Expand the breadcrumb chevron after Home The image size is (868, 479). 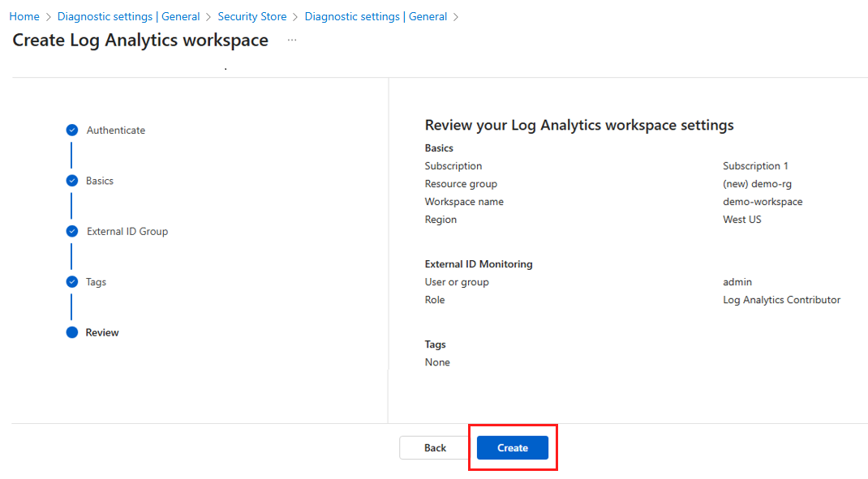[49, 16]
